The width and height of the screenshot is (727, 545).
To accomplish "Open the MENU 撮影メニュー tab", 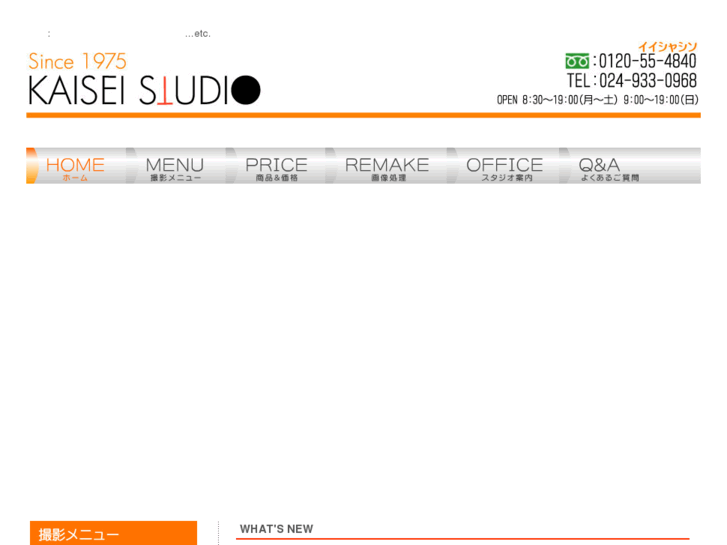I will pos(176,166).
